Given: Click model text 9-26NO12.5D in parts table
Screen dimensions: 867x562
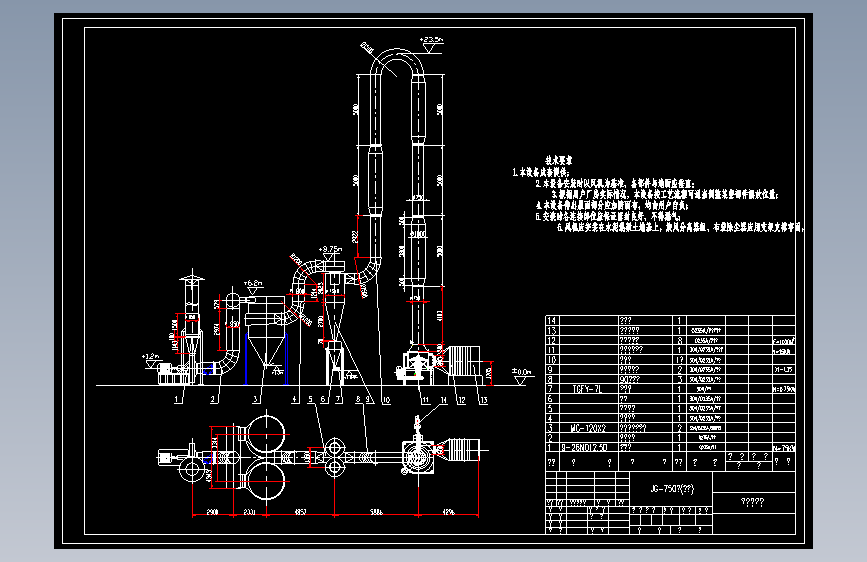Looking at the screenshot, I should coord(584,447).
